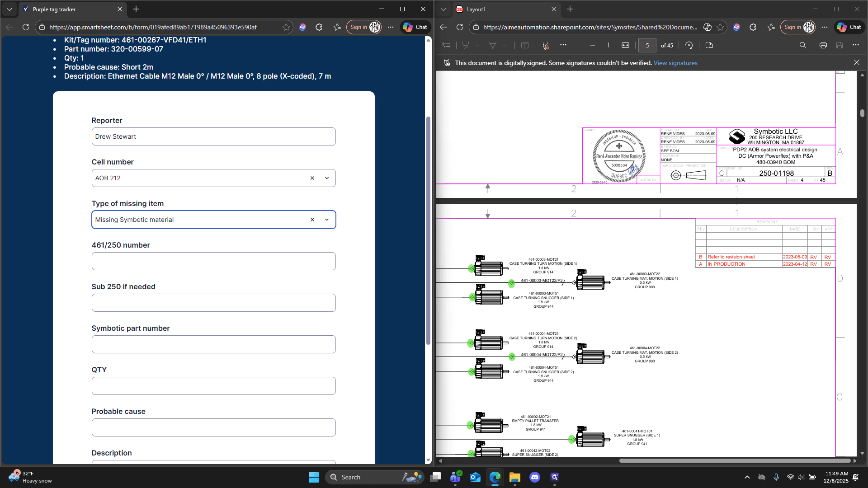Clear the AOB 212 cell number selection
868x488 pixels.
pyautogui.click(x=312, y=178)
